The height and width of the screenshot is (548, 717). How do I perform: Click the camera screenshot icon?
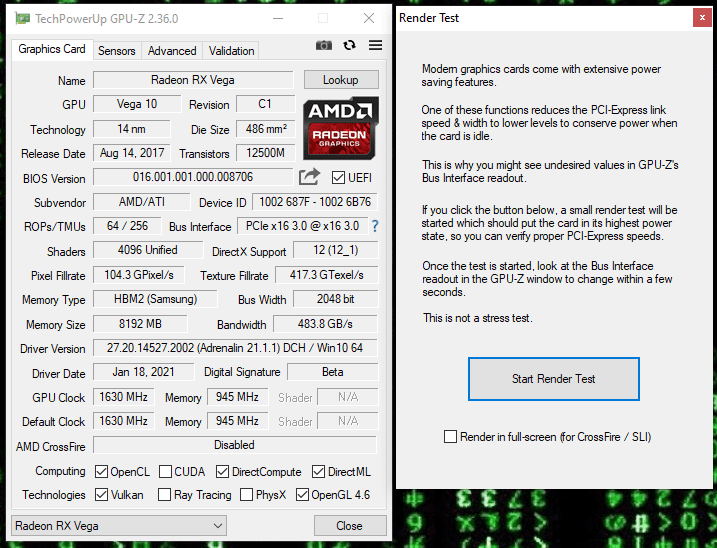[324, 45]
